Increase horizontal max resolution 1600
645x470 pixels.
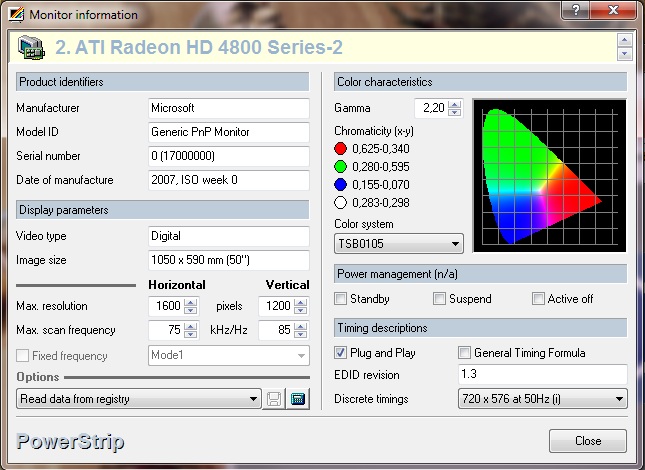[190, 303]
